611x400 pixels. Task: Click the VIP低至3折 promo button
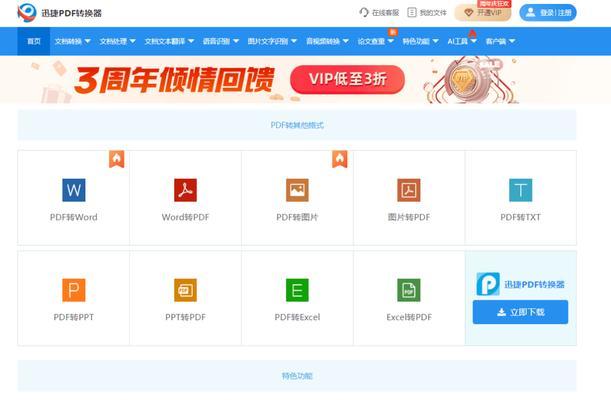tap(348, 79)
